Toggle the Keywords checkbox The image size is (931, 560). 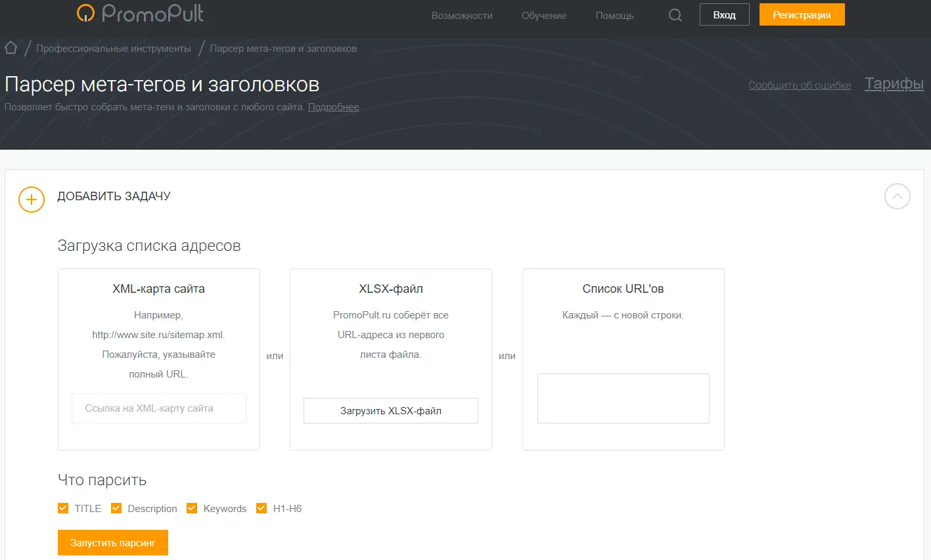(x=192, y=508)
